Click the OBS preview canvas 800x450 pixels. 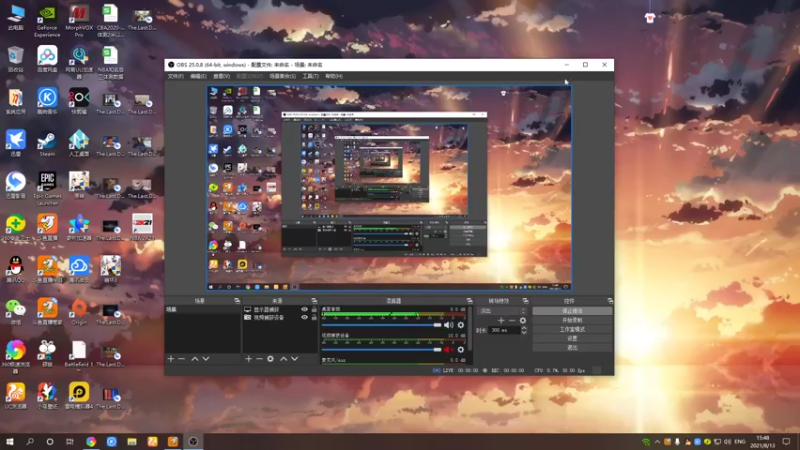click(389, 188)
